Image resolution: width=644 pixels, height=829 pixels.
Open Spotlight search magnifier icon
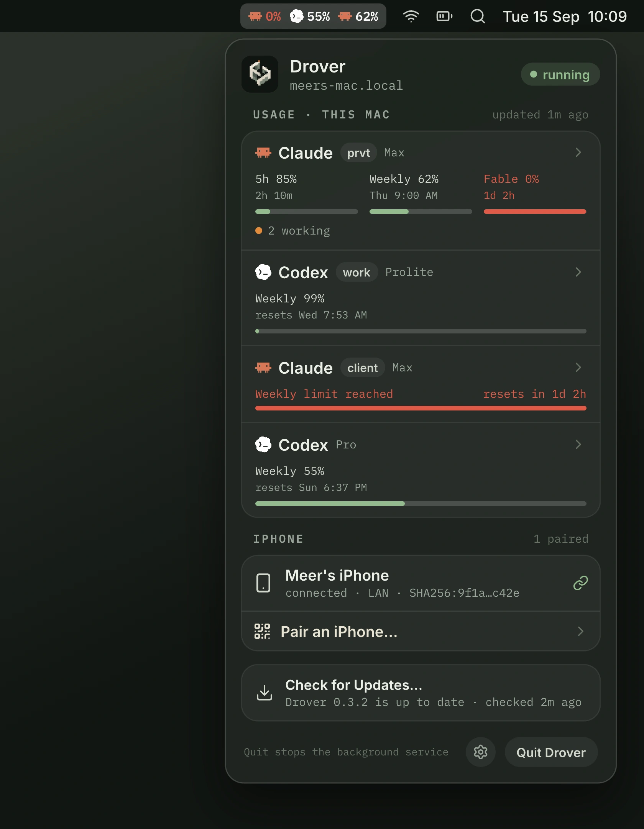(478, 16)
